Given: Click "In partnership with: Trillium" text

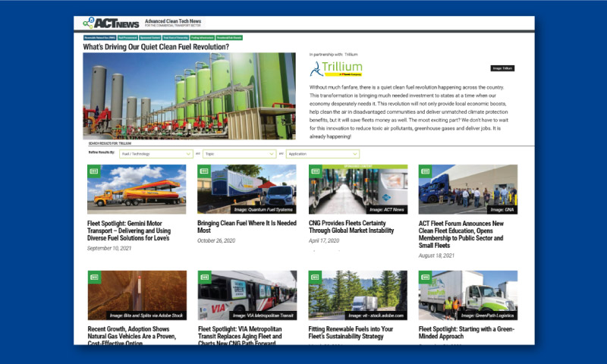Looking at the screenshot, I should tap(334, 55).
